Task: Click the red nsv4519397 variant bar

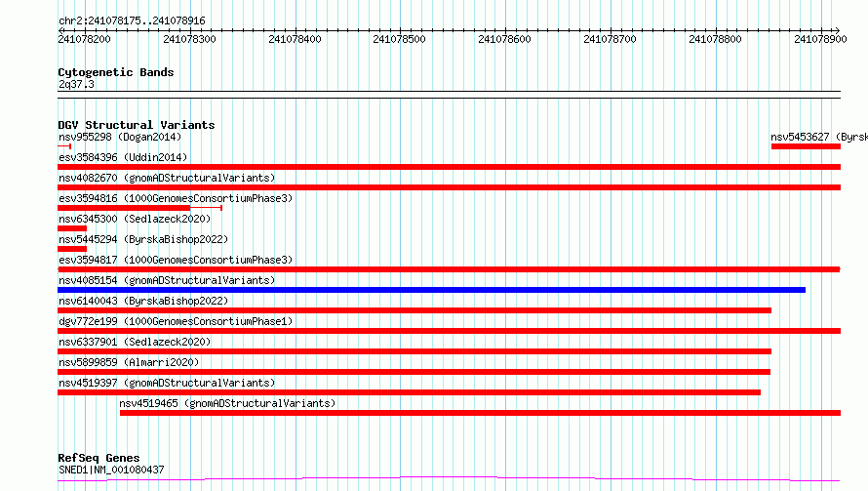Action: click(x=409, y=392)
